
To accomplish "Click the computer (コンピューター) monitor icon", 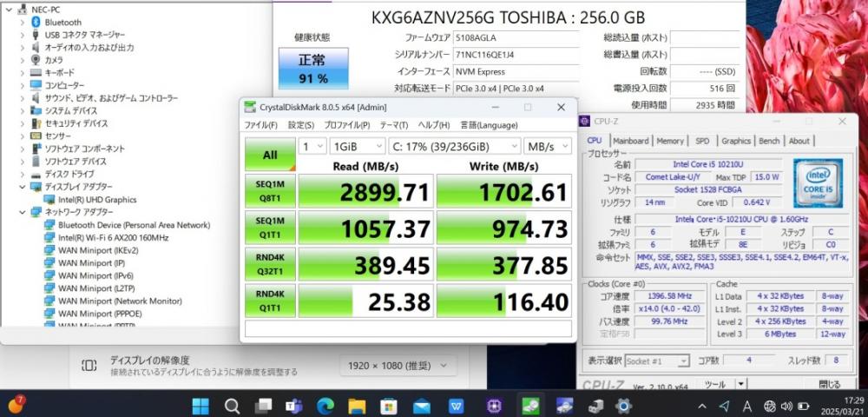I will pyautogui.click(x=36, y=85).
